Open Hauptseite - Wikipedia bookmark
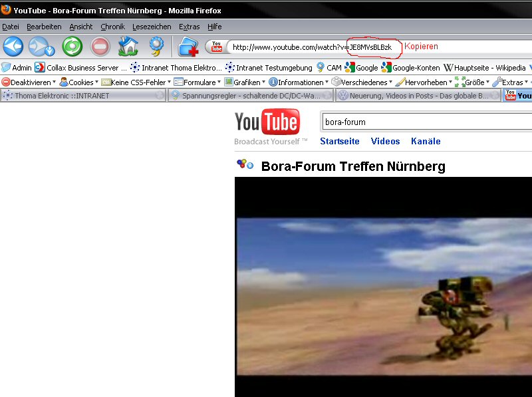Screen dimensions: 532x397 (484, 68)
